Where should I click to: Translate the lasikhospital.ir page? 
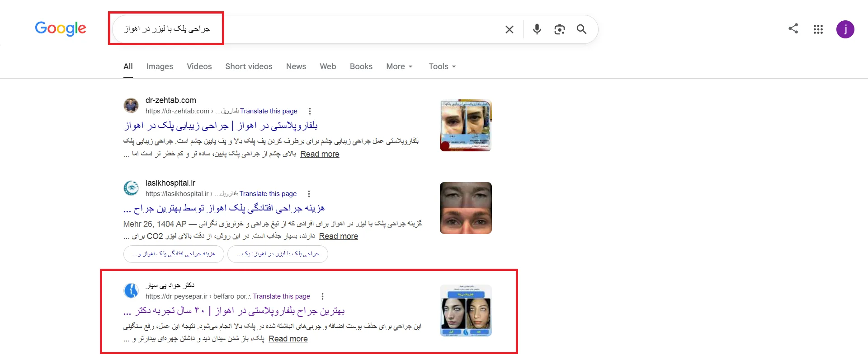pyautogui.click(x=268, y=194)
